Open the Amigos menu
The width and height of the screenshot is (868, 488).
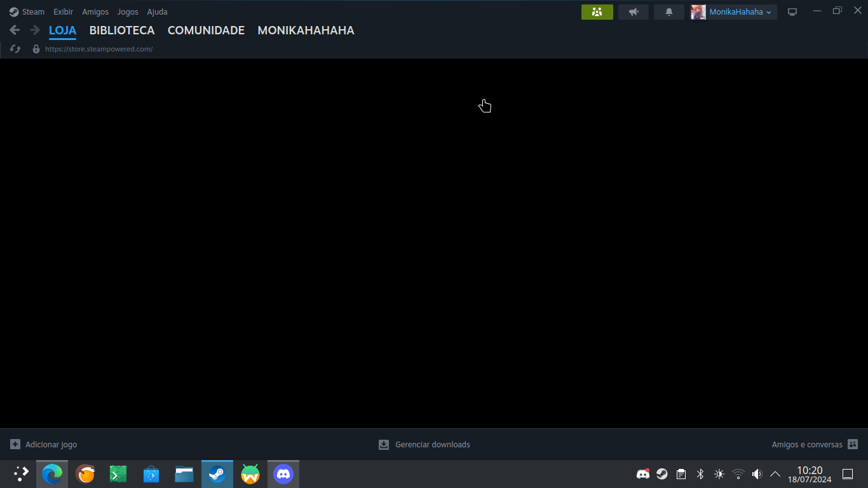[x=95, y=12]
